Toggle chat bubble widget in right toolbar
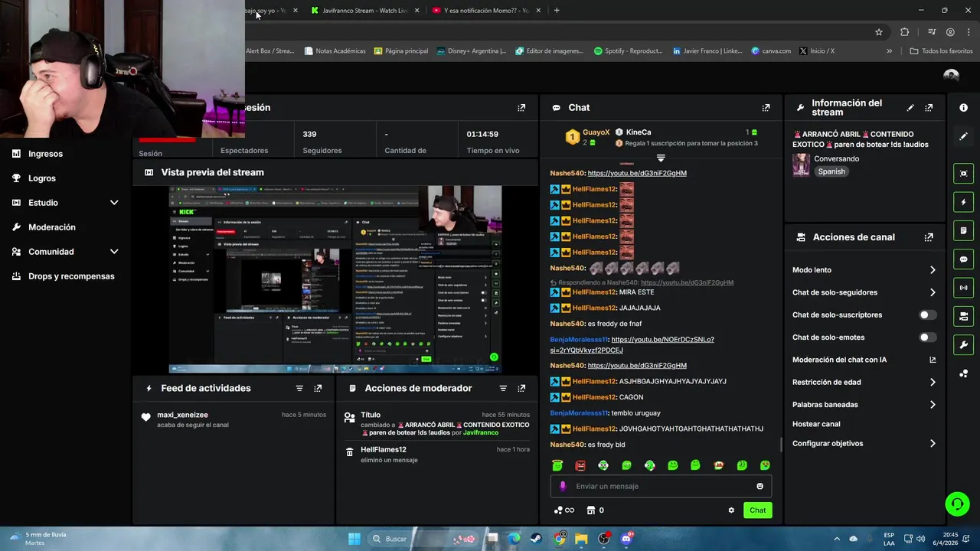Image resolution: width=980 pixels, height=551 pixels. (964, 259)
